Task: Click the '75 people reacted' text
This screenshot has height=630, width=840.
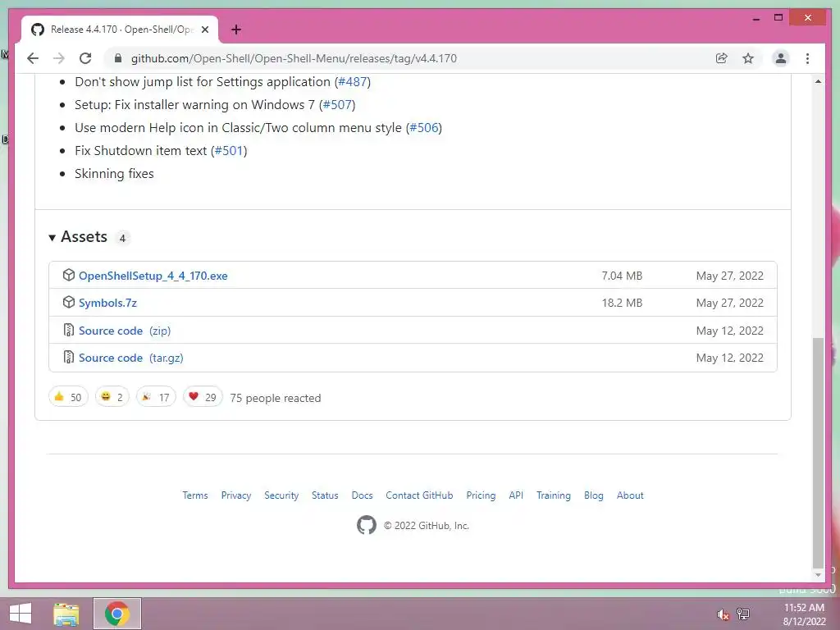Action: (276, 398)
